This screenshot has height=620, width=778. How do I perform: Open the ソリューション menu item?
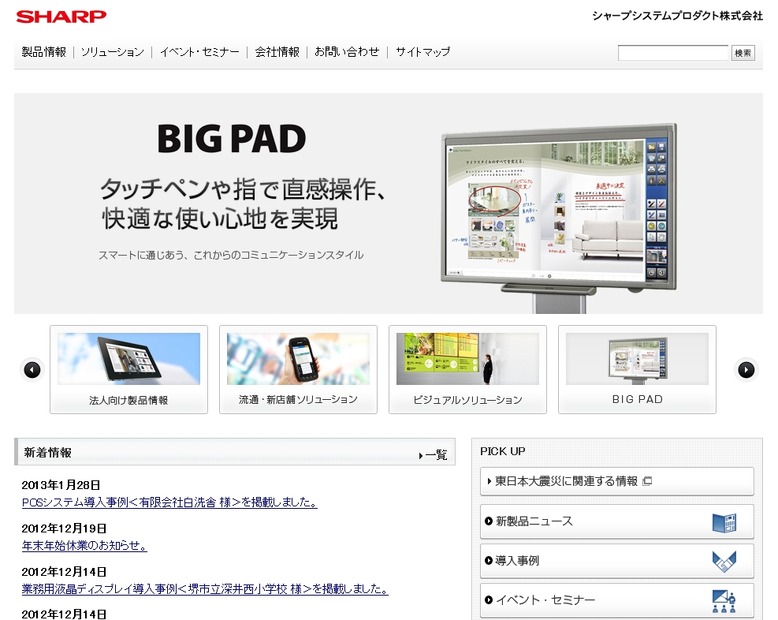pos(112,52)
